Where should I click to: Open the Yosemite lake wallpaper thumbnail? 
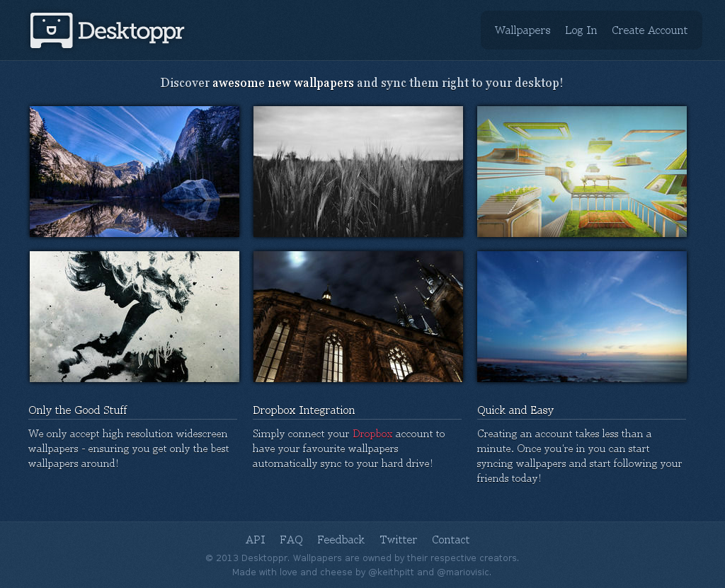(x=134, y=171)
